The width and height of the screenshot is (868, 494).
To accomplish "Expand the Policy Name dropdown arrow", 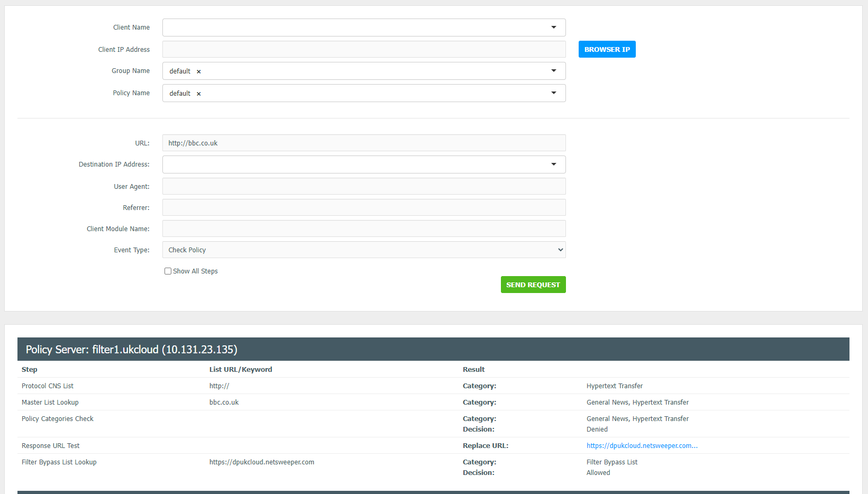I will coord(554,93).
